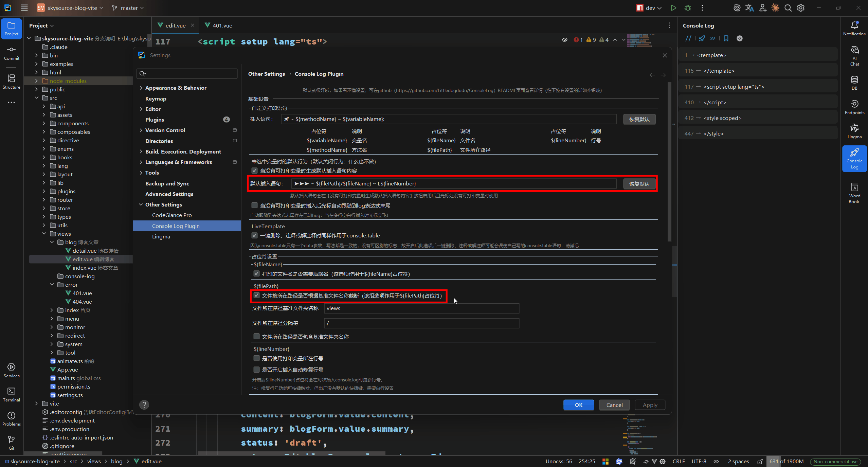Click the bookmark icon in Console Log toolbar
Viewport: 868px width, 467px height.
pos(726,38)
